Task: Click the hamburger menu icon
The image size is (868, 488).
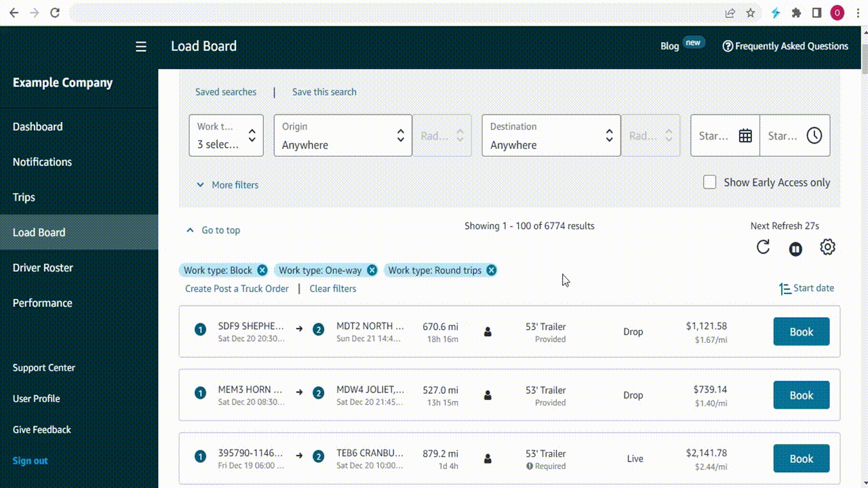Action: pos(141,46)
